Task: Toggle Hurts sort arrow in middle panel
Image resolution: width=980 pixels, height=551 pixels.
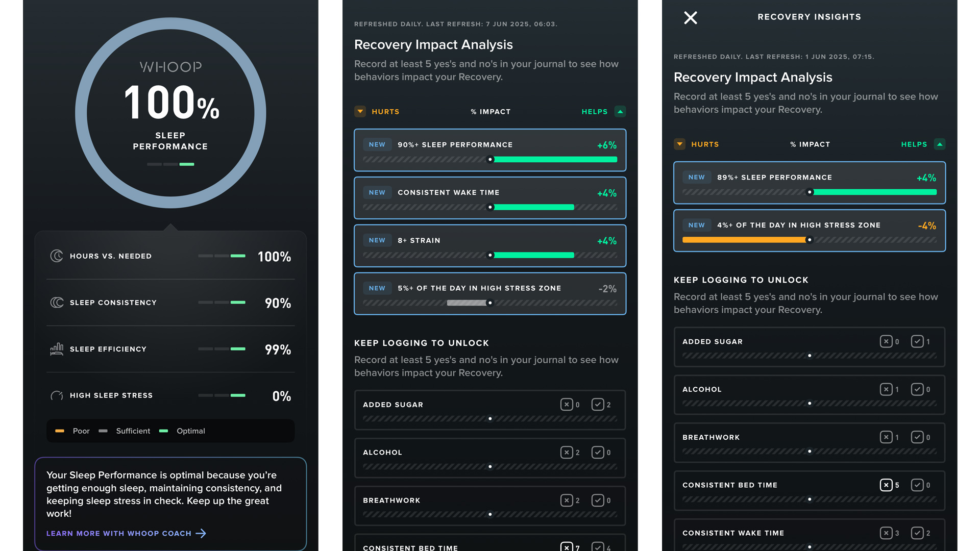Action: click(360, 111)
